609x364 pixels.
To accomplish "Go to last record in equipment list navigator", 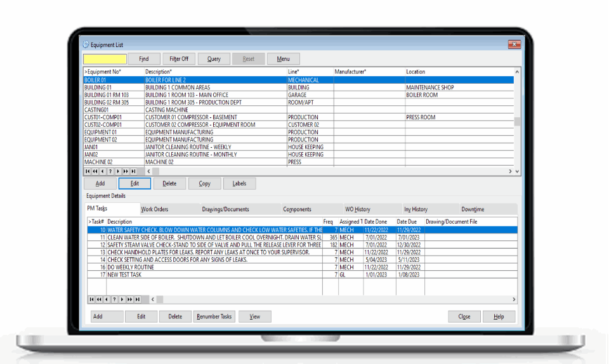I will pyautogui.click(x=134, y=171).
